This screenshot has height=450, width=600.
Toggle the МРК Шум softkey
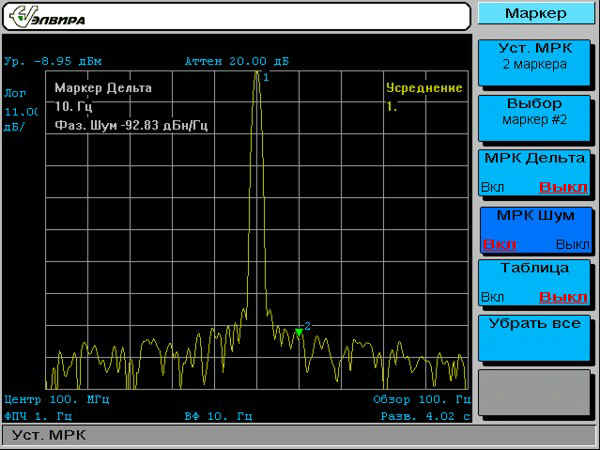coord(535,231)
